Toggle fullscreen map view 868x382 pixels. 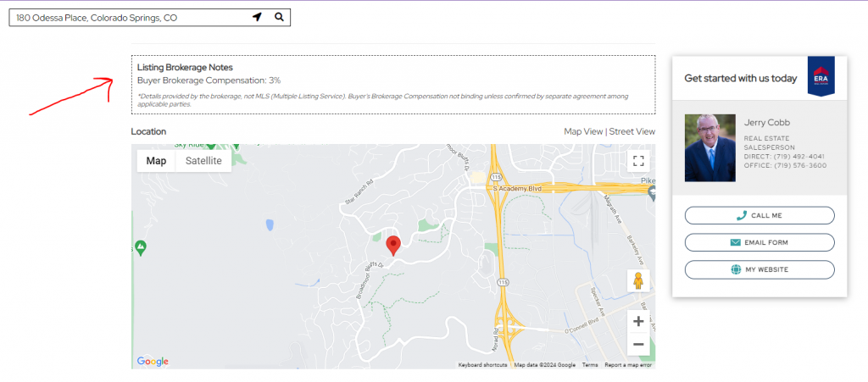click(x=638, y=161)
